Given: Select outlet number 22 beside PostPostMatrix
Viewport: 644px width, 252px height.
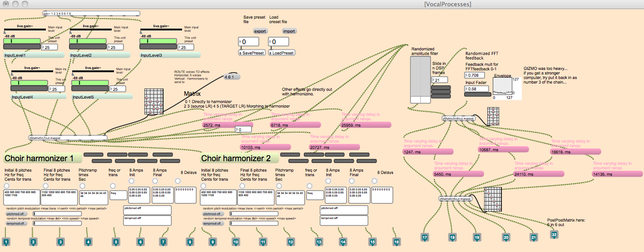Looking at the screenshot, I should click(554, 234).
